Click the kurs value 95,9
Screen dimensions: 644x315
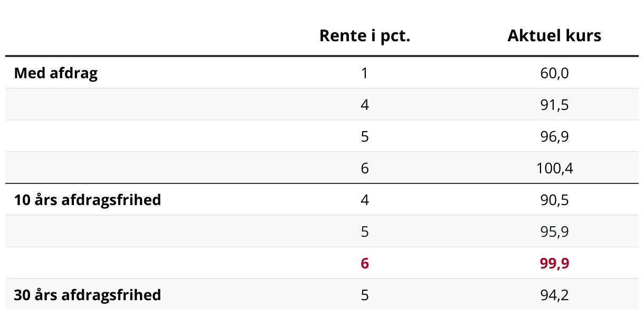click(554, 231)
